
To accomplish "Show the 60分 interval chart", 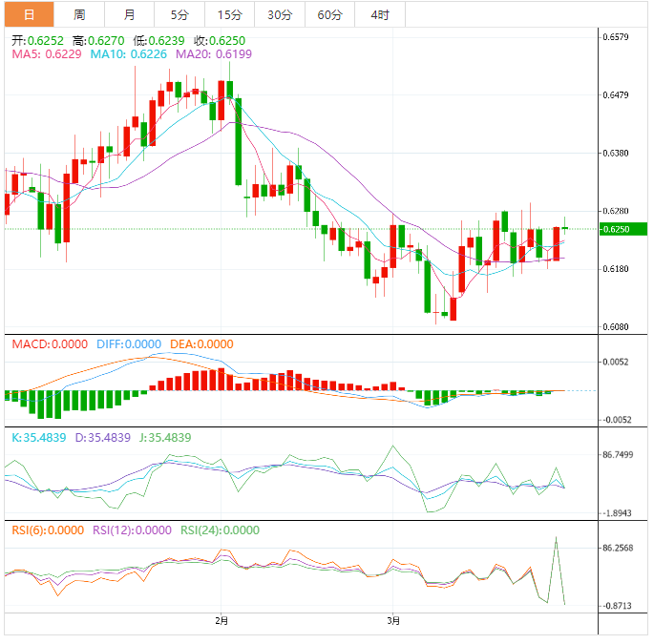I will tap(329, 14).
